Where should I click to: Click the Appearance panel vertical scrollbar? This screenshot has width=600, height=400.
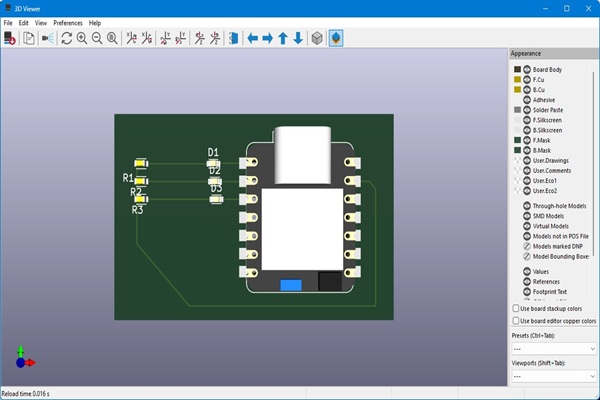click(x=593, y=163)
